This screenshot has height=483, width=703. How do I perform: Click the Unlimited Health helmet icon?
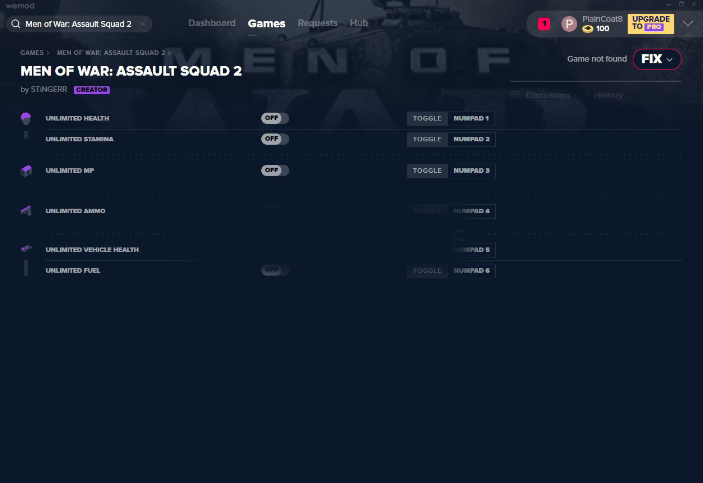click(x=26, y=118)
